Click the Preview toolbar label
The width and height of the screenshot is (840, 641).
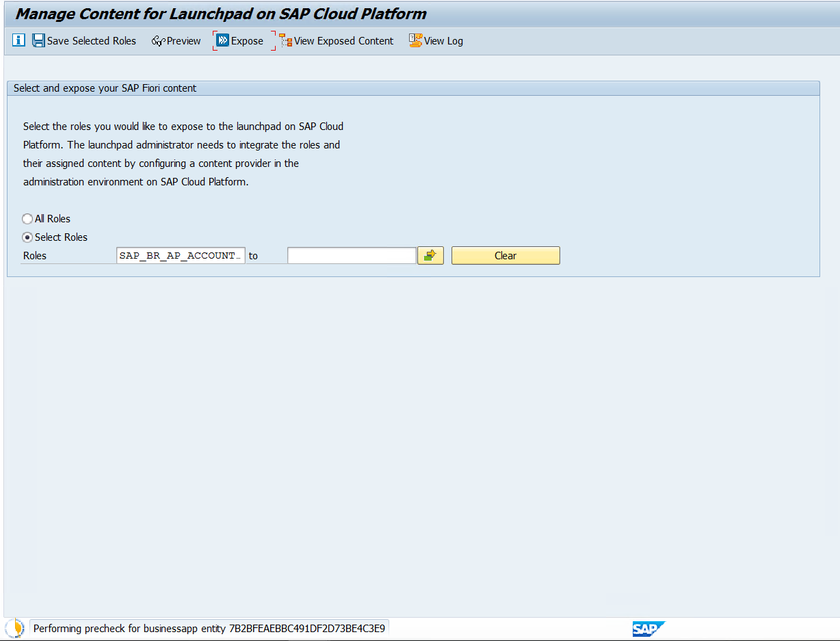(184, 41)
